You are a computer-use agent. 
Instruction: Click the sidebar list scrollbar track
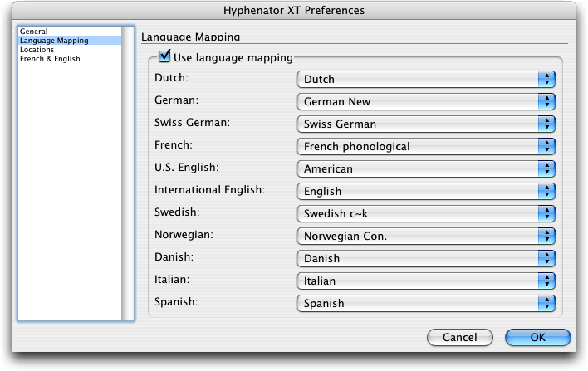point(128,173)
